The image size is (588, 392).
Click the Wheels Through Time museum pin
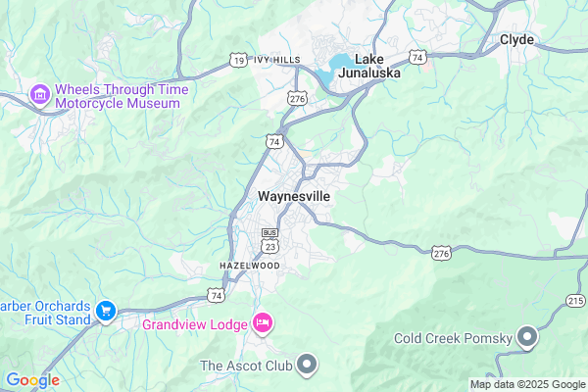coord(40,95)
